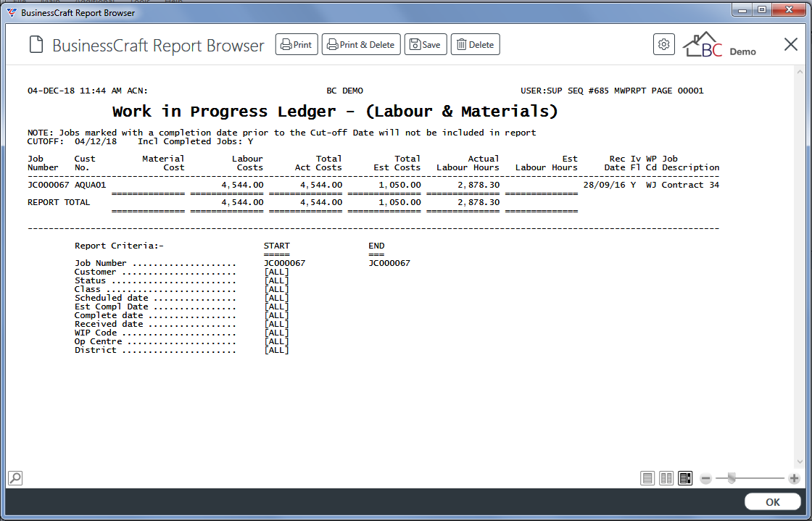The width and height of the screenshot is (812, 521).
Task: Click the '04-DEC-18 11:44 AM ACN:' timestamp
Action: tap(88, 91)
